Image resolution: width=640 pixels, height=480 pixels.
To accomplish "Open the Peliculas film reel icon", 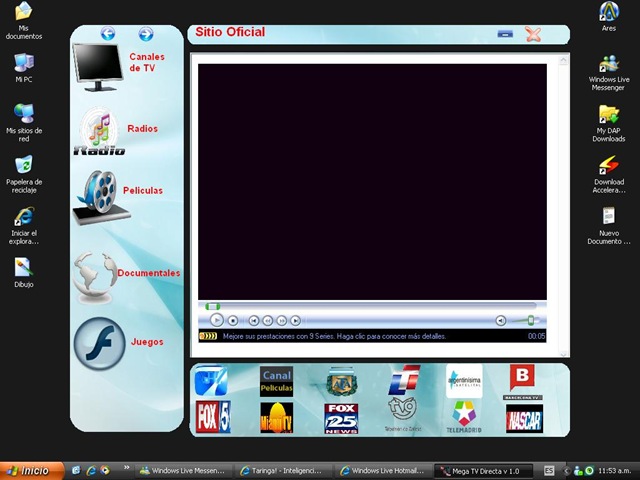I will (x=101, y=197).
